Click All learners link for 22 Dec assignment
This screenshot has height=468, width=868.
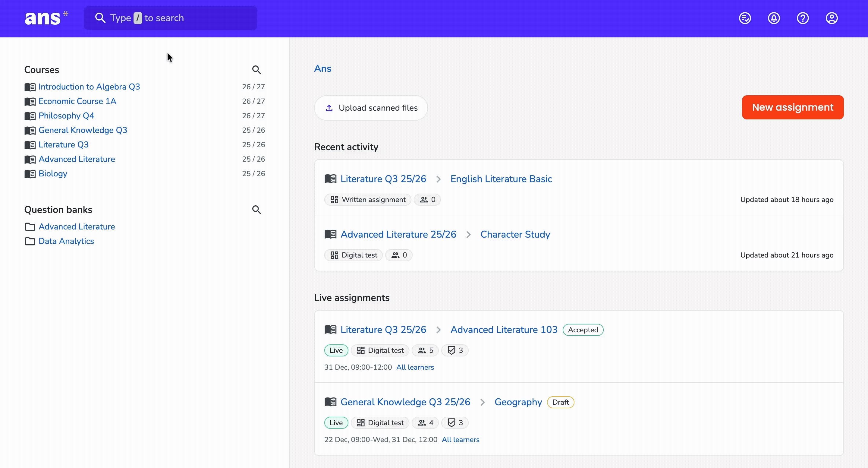click(461, 440)
